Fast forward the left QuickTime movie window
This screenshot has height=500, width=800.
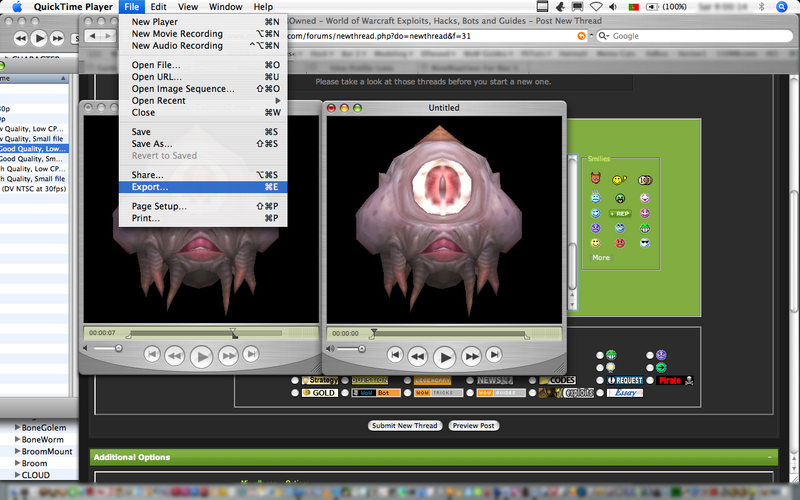coord(229,356)
